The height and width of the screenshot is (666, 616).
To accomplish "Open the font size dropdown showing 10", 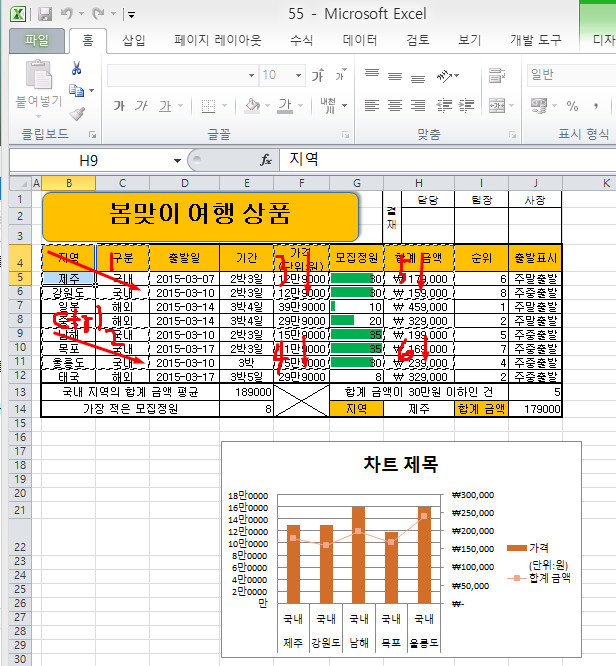I will [x=299, y=76].
